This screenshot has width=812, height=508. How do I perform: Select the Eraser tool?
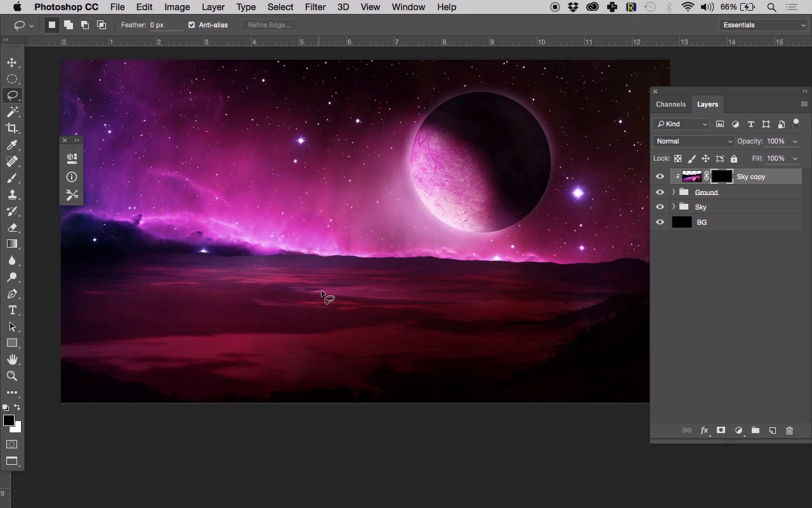(12, 228)
